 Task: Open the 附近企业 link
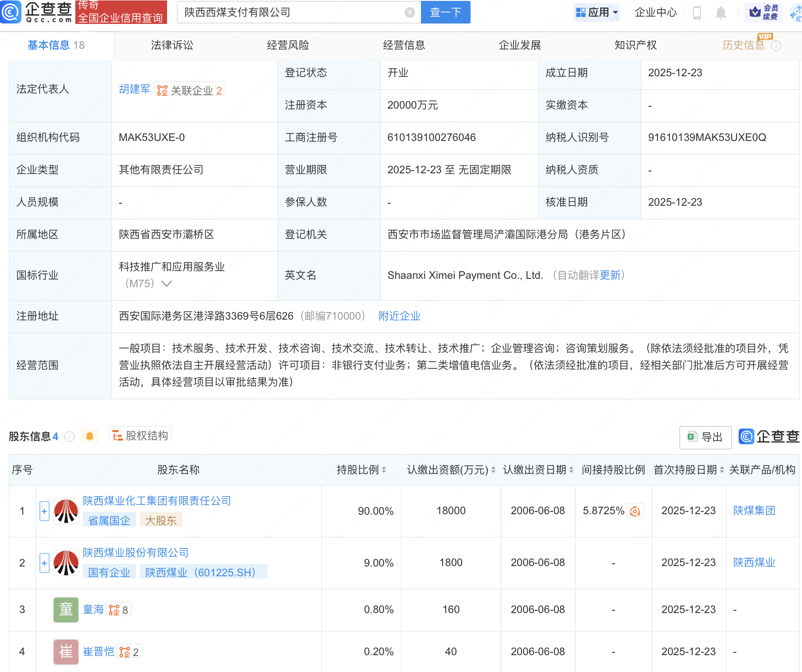coord(399,316)
